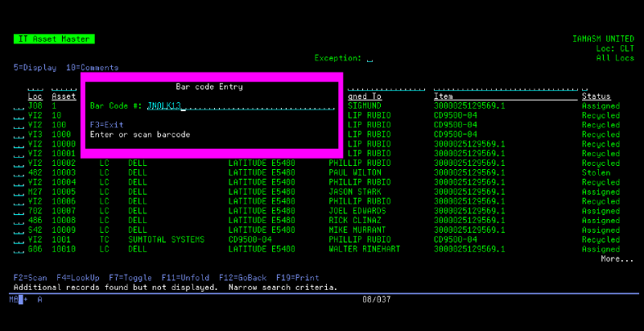The image size is (644, 331).
Task: Click the IT Asset Master title
Action: coord(54,39)
